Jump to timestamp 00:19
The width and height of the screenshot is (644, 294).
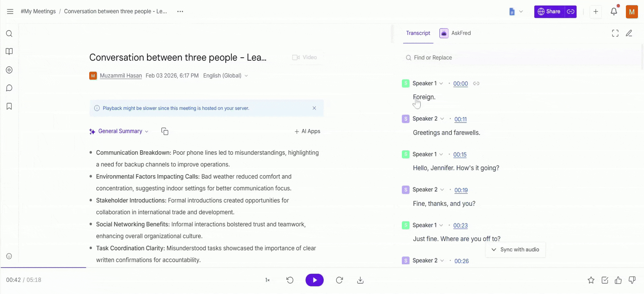[461, 190]
